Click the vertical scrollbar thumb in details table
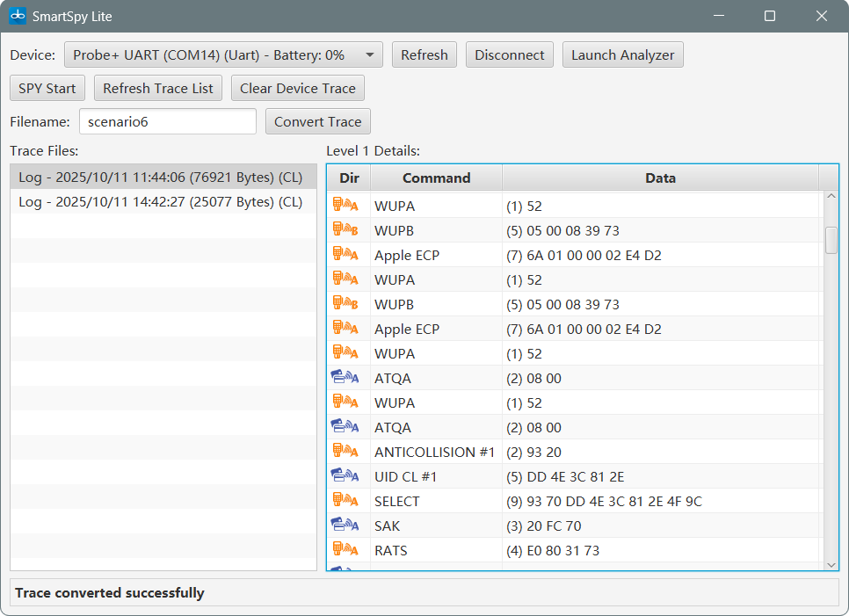Image resolution: width=849 pixels, height=616 pixels. (x=831, y=241)
